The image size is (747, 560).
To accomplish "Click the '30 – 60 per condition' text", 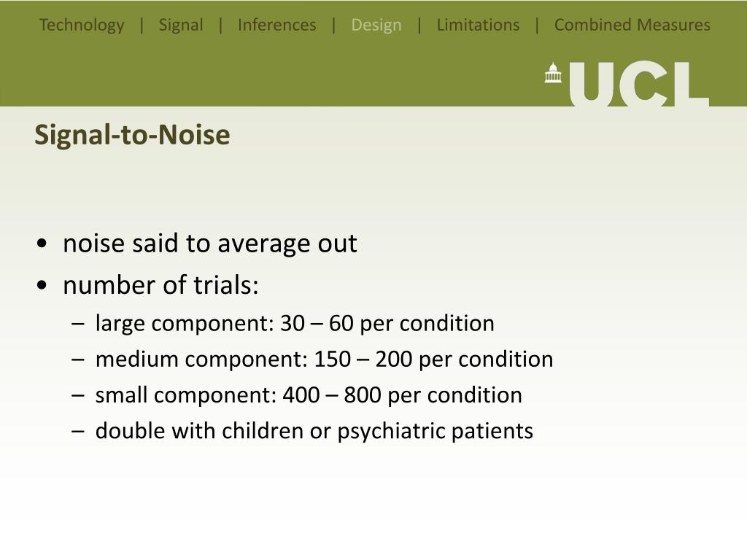I will click(x=387, y=323).
